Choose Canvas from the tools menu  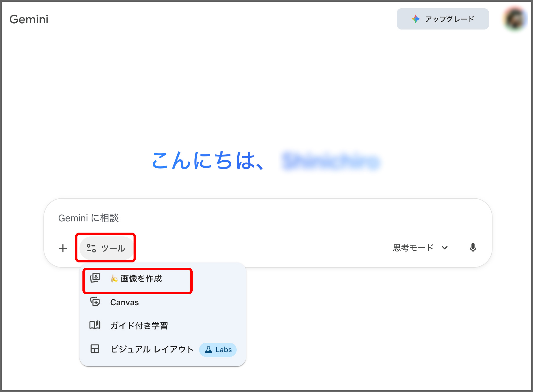click(x=124, y=302)
